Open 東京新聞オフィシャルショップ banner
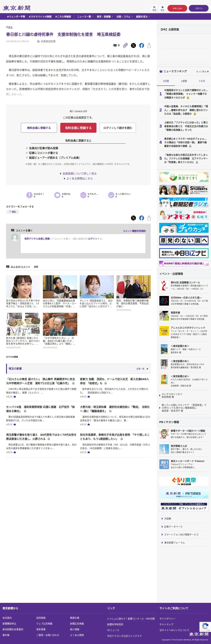 (184, 506)
